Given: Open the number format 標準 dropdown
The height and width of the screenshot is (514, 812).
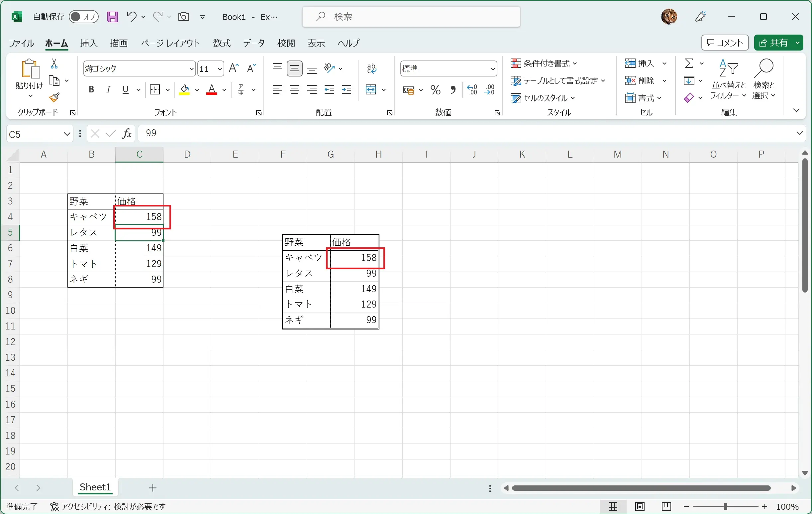Looking at the screenshot, I should 493,69.
